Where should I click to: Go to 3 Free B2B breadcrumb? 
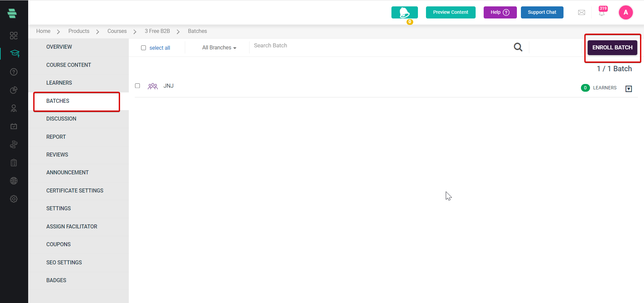click(157, 31)
